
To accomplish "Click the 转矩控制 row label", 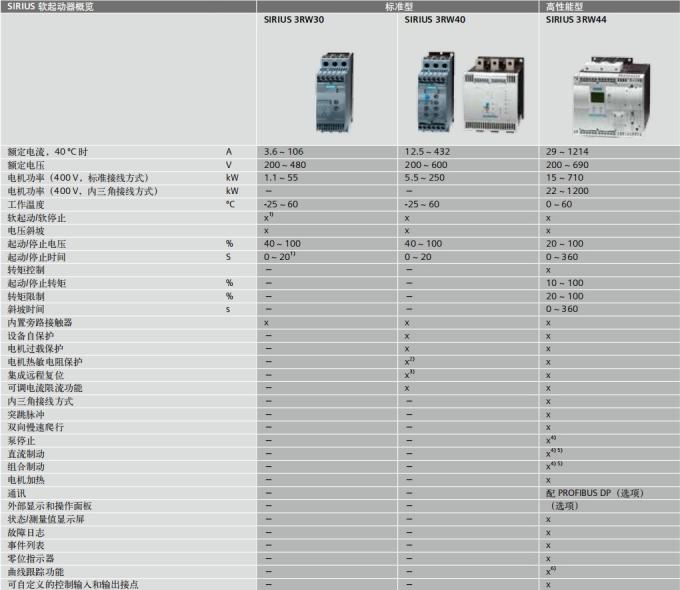I will (x=26, y=270).
